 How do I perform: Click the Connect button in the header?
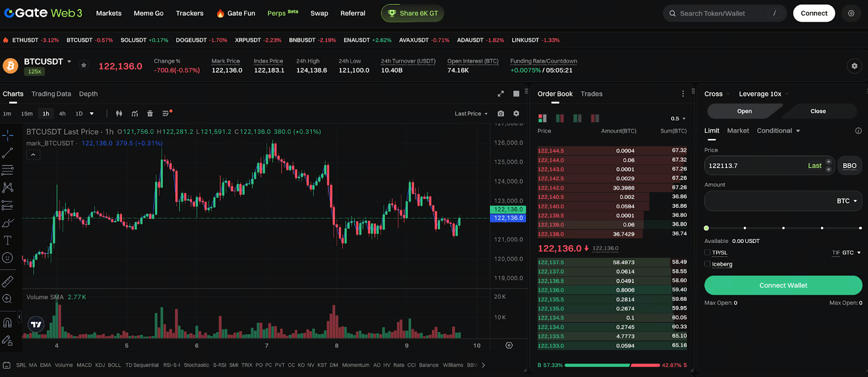coord(814,13)
